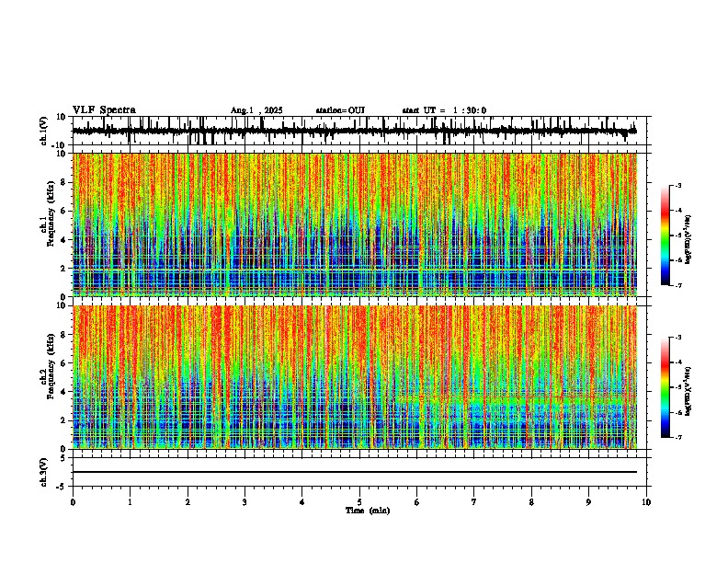
Task: Click the "start UT = 1 :30: 0" text
Action: click(x=444, y=110)
